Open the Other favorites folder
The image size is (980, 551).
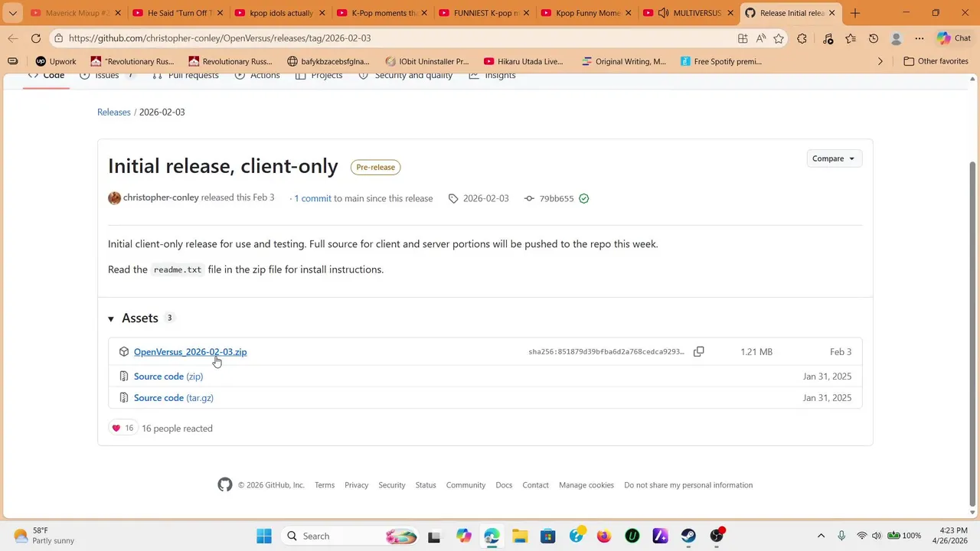936,61
